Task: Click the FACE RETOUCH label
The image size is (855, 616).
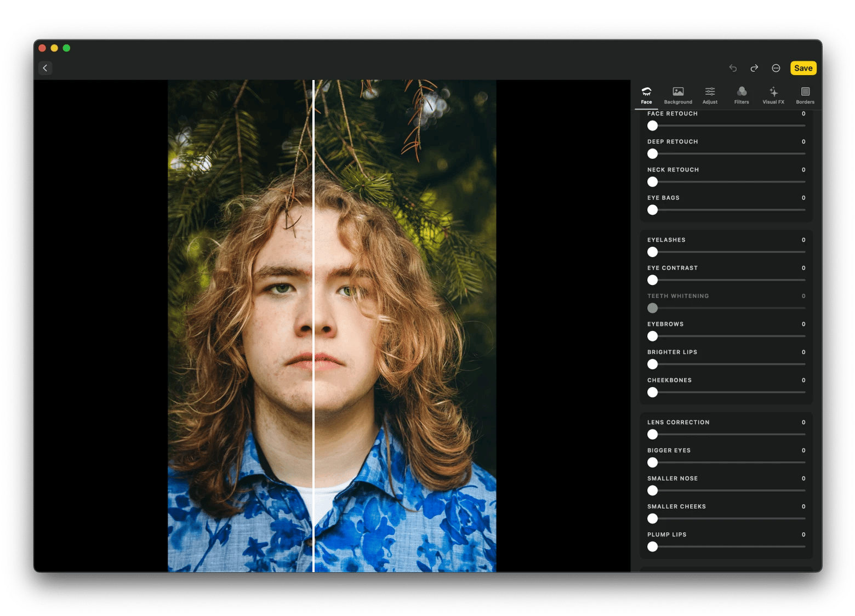Action: (x=672, y=113)
